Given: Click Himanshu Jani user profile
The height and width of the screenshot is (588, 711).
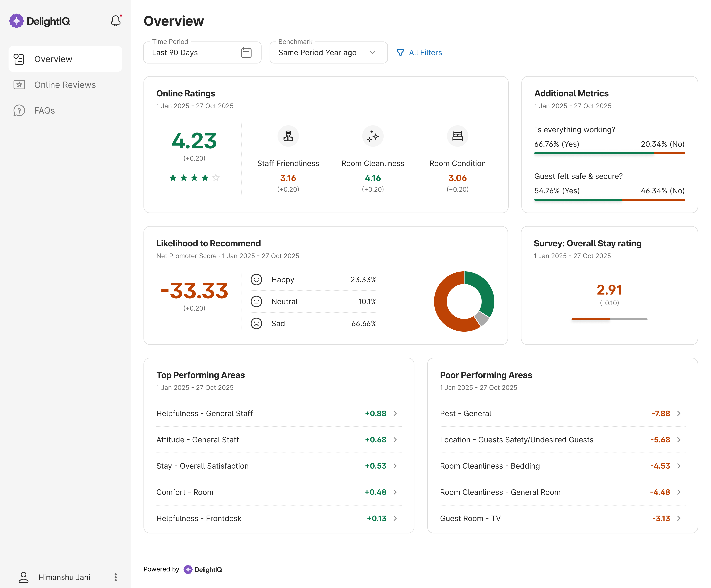Looking at the screenshot, I should tap(64, 577).
